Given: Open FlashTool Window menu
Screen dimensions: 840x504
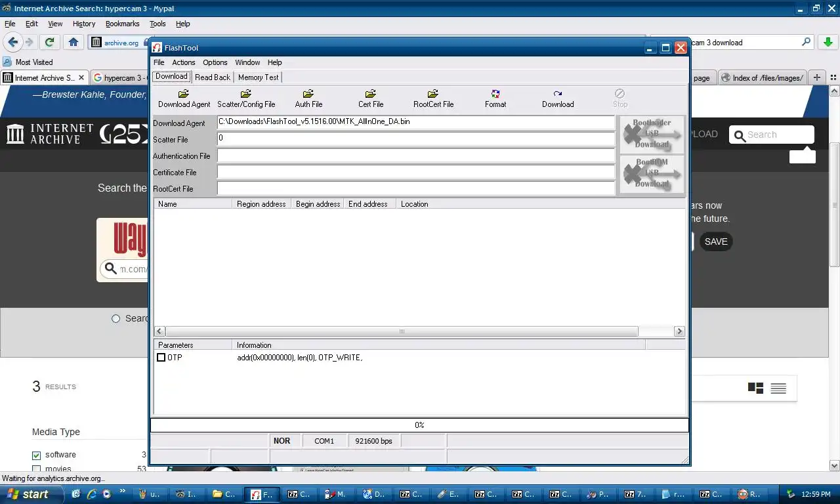Looking at the screenshot, I should [247, 62].
